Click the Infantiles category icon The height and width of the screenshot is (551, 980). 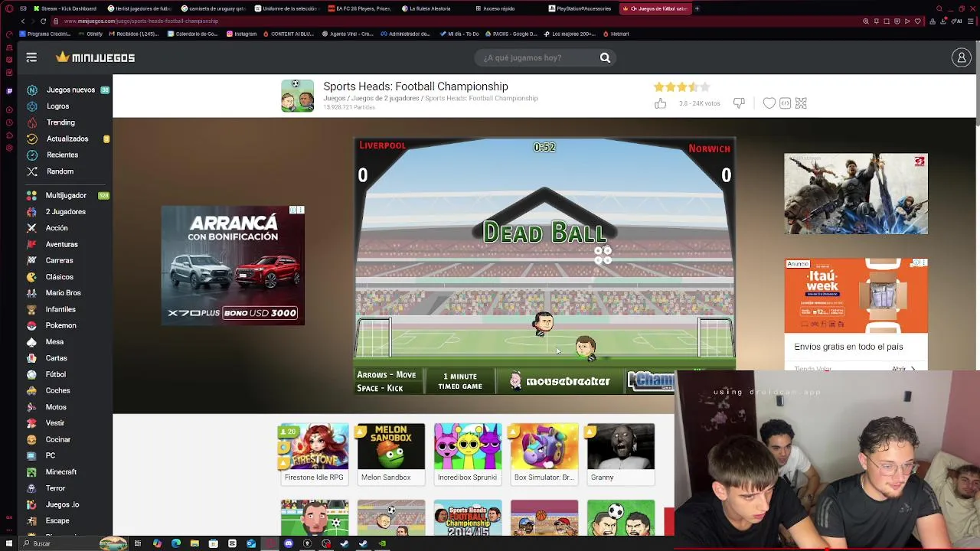coord(31,309)
